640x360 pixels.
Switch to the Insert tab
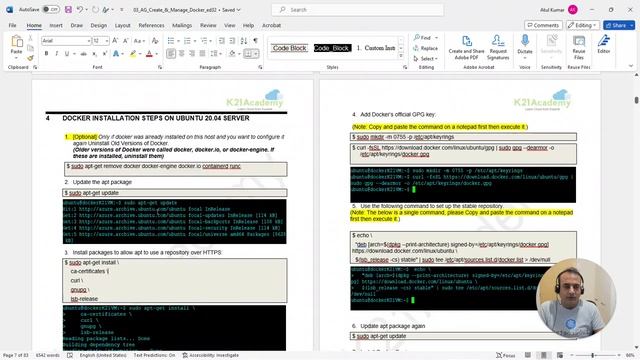coord(56,25)
